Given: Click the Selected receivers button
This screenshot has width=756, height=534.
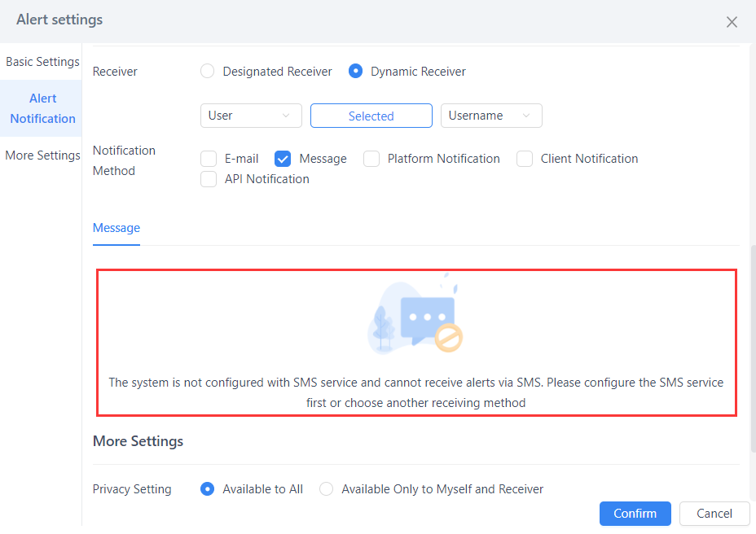Looking at the screenshot, I should 371,116.
